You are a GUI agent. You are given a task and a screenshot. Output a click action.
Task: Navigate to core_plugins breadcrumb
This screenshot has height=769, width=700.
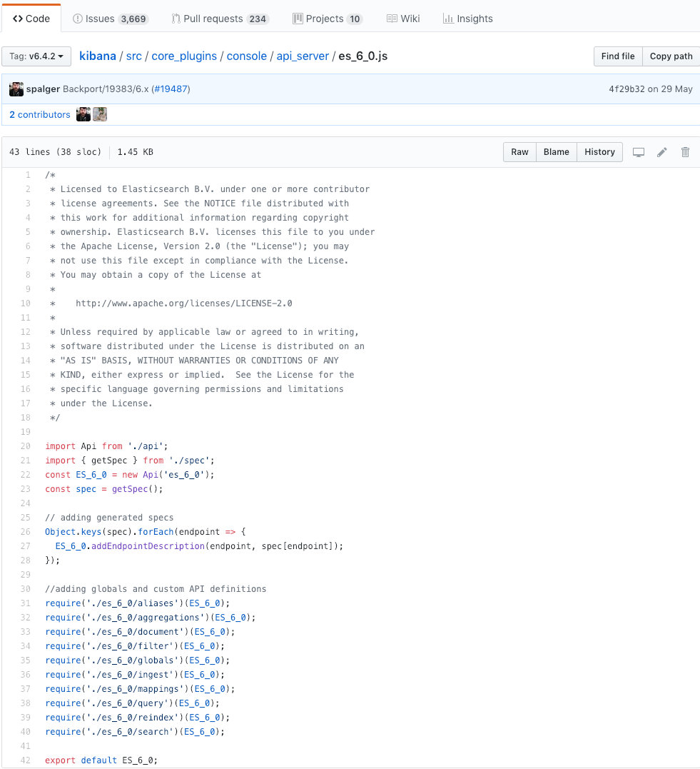click(184, 56)
